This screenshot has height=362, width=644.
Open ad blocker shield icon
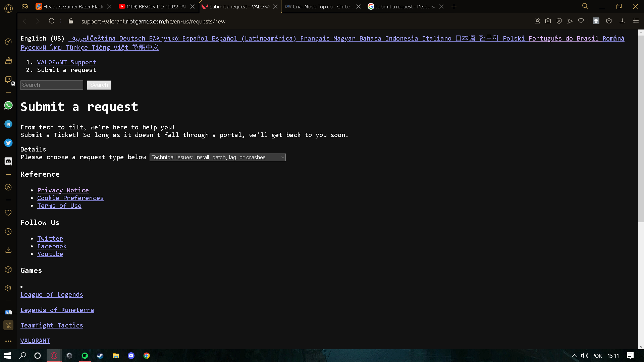(559, 21)
